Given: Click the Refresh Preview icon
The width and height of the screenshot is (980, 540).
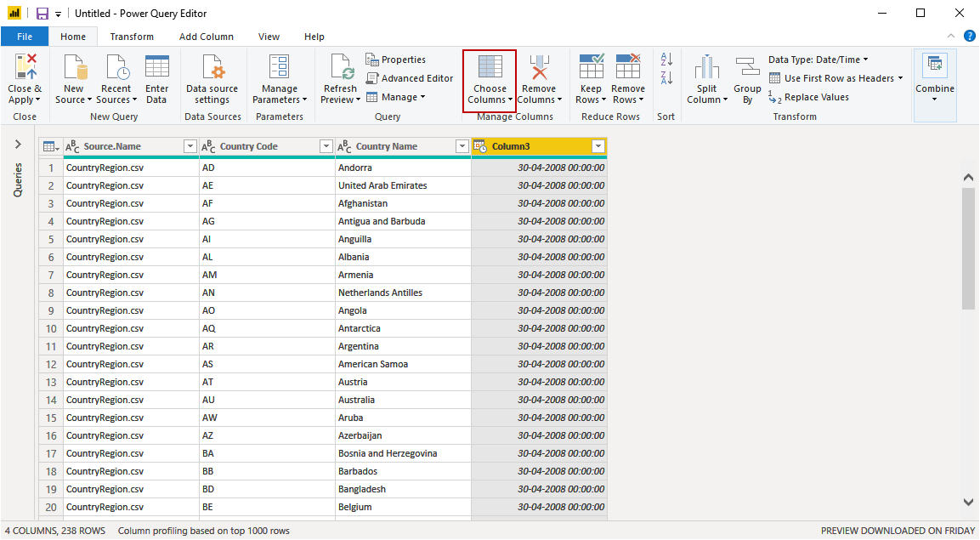Looking at the screenshot, I should (341, 68).
